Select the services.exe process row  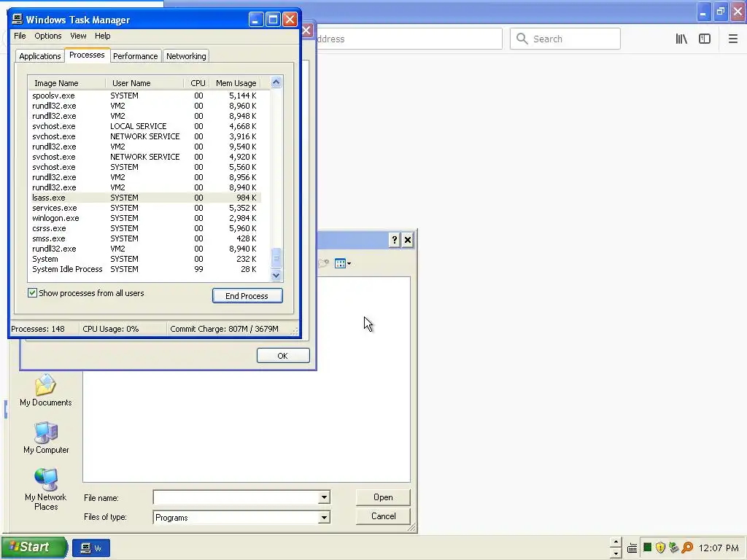145,208
